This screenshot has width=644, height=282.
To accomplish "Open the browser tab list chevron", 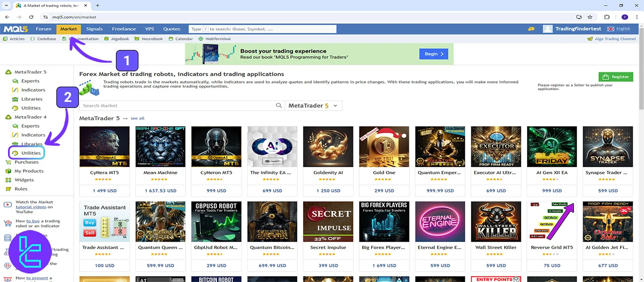I will [x=6, y=6].
